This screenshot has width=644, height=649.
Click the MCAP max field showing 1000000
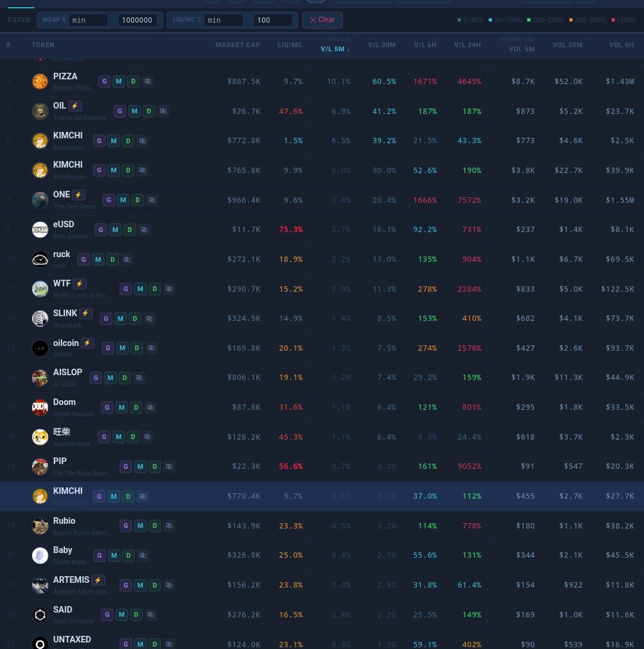pos(137,20)
